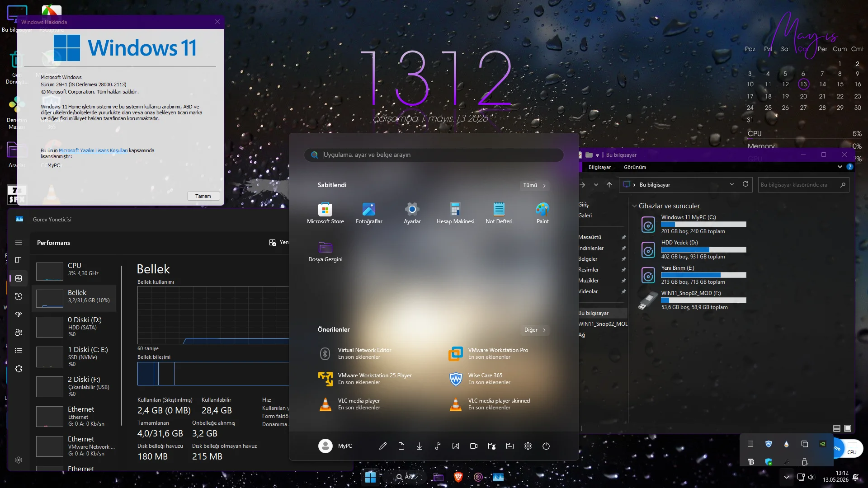This screenshot has width=868, height=488.
Task: Open Task Manager settings gear
Action: coord(19,460)
